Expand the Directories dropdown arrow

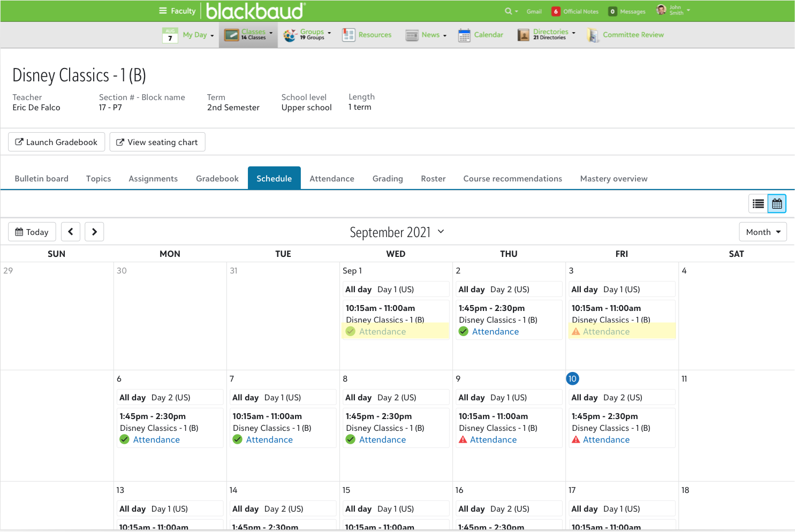(x=574, y=33)
